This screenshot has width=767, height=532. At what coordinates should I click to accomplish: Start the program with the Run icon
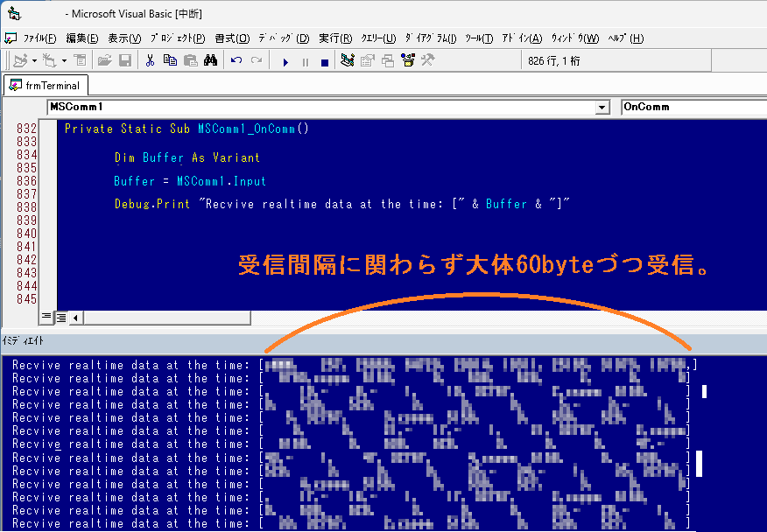(285, 61)
